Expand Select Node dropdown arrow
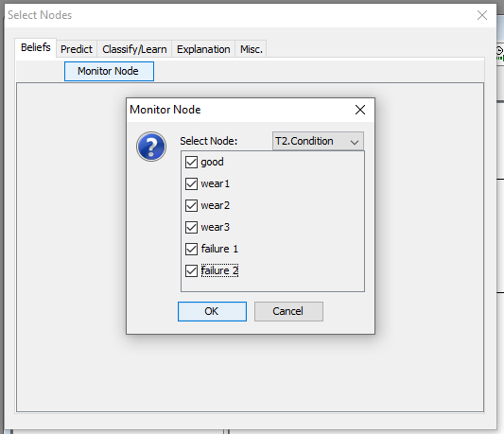The image size is (504, 434). (355, 142)
